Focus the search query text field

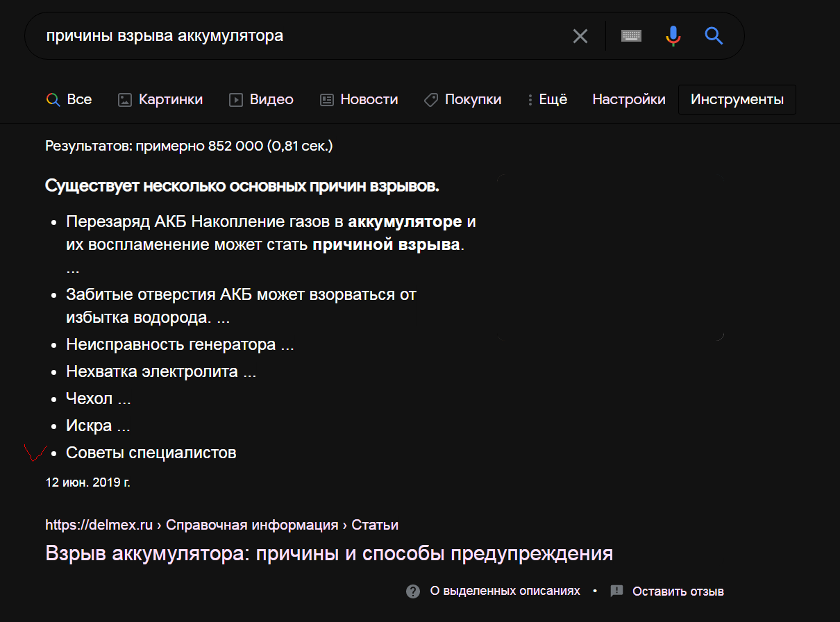(x=299, y=36)
